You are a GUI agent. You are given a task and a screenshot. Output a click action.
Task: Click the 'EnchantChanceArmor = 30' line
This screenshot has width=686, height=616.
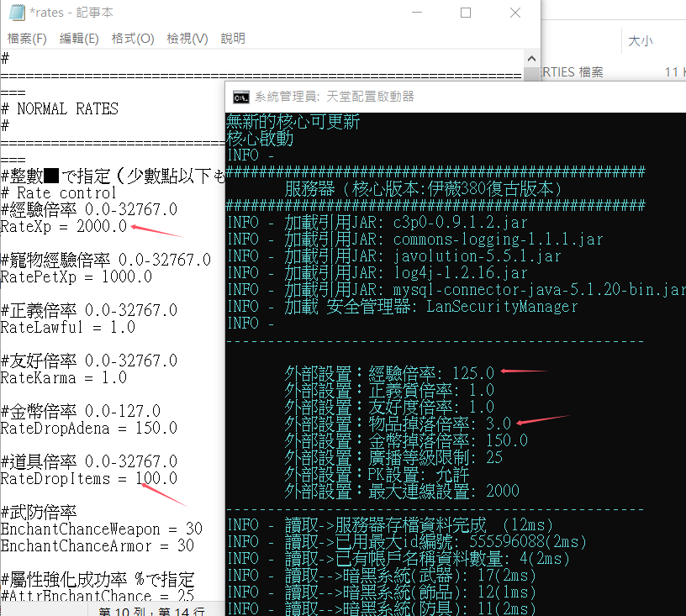coord(98,545)
